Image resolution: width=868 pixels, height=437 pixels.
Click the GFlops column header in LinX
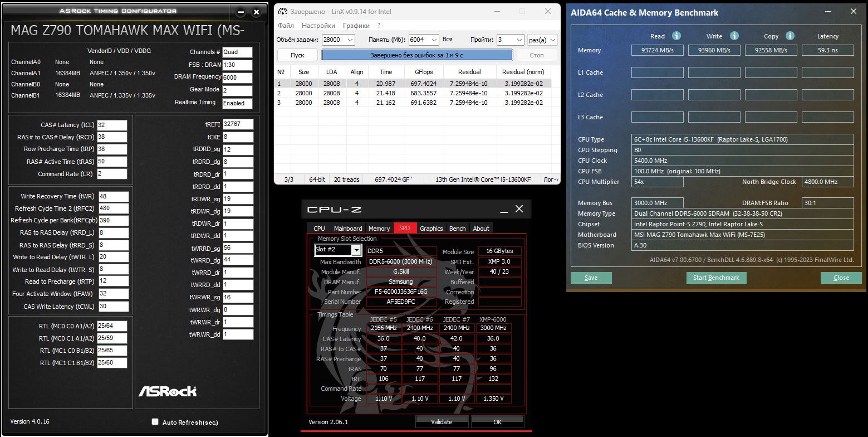click(x=424, y=72)
